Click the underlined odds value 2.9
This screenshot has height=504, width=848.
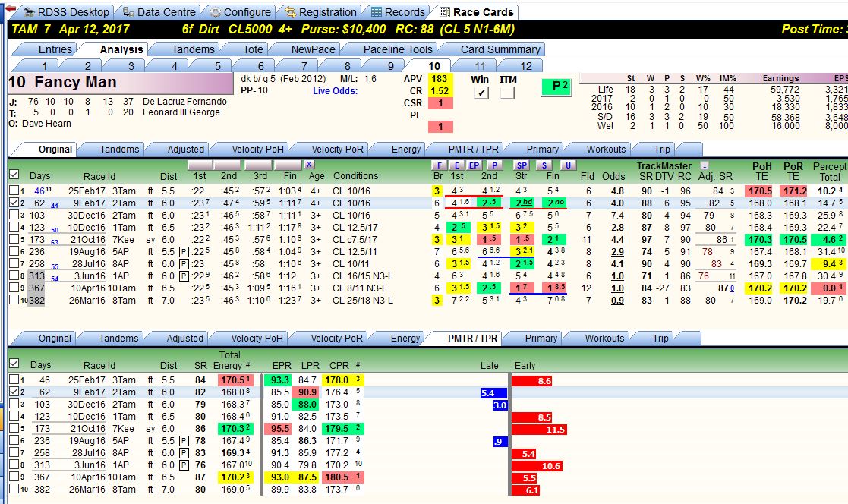click(x=617, y=251)
